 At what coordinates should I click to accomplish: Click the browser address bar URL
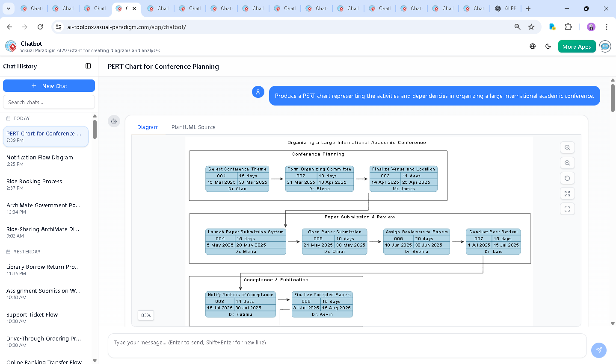pyautogui.click(x=126, y=27)
